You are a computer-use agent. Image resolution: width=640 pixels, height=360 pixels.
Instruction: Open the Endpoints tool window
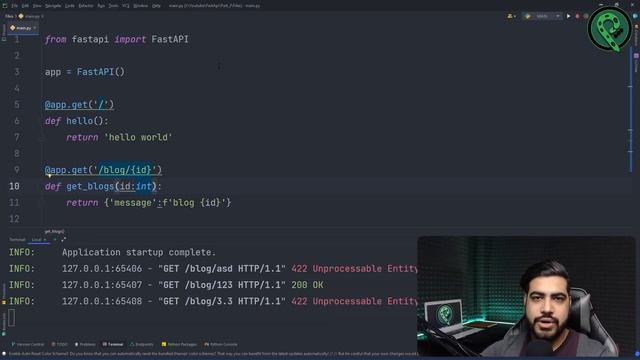142,344
